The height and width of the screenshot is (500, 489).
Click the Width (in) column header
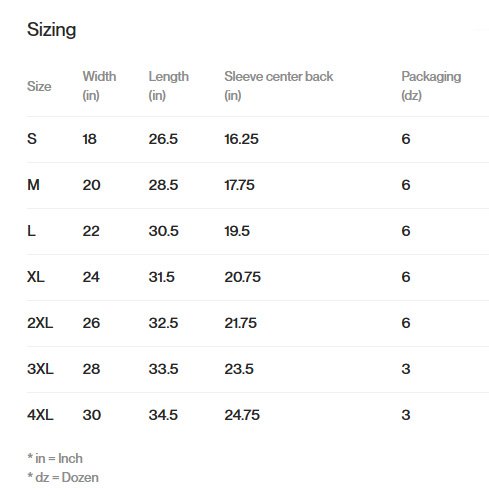(99, 86)
